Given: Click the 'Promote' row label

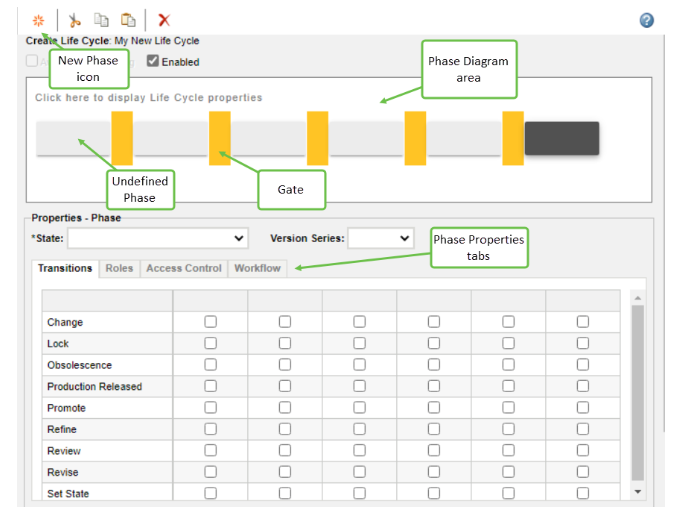Looking at the screenshot, I should click(66, 408).
